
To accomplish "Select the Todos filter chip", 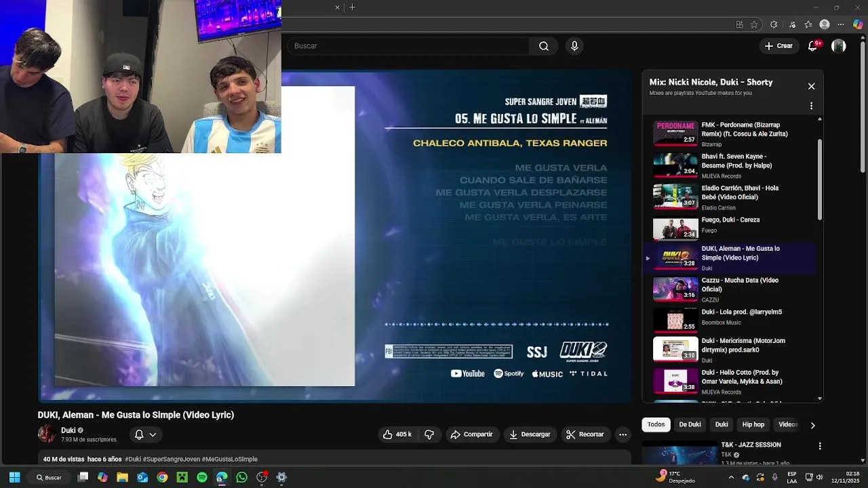I will point(656,424).
